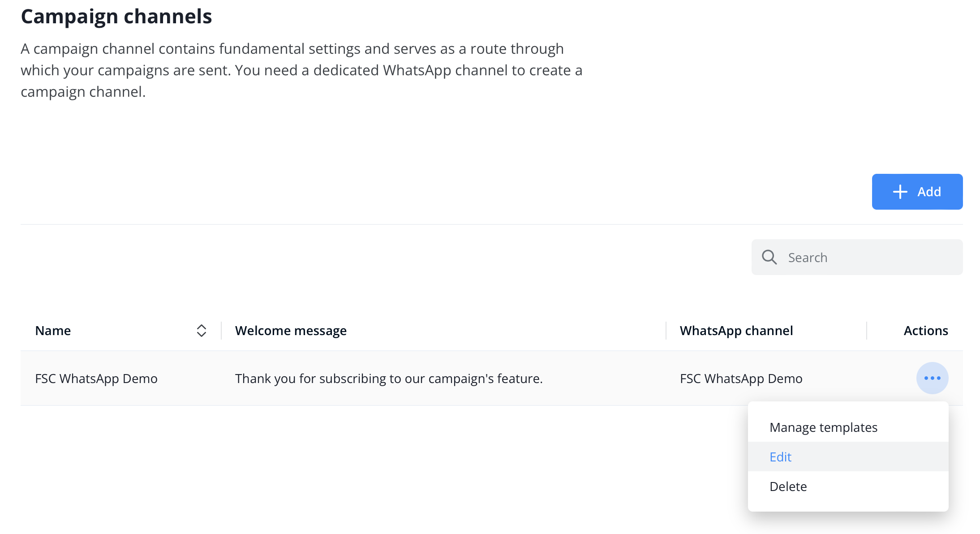Choose Delete in the actions menu
980x534 pixels.
(x=788, y=487)
